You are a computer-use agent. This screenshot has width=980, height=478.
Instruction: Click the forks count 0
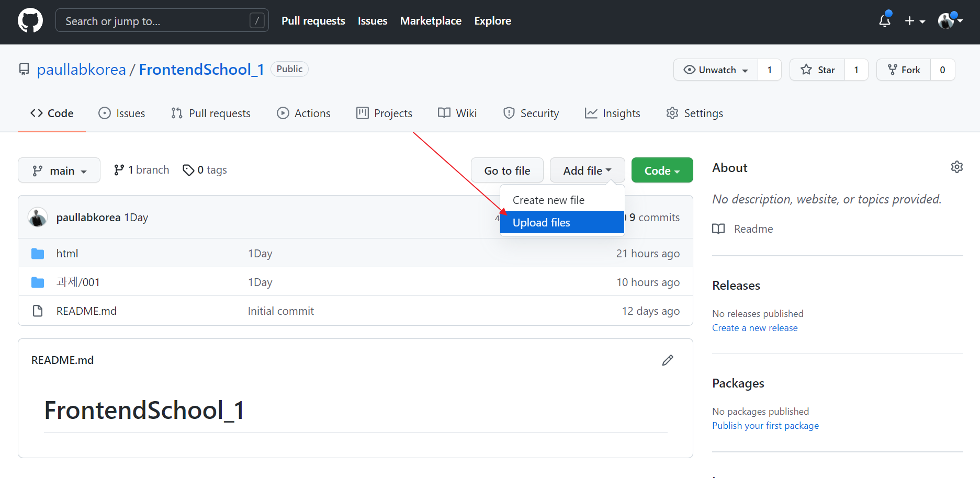click(942, 70)
